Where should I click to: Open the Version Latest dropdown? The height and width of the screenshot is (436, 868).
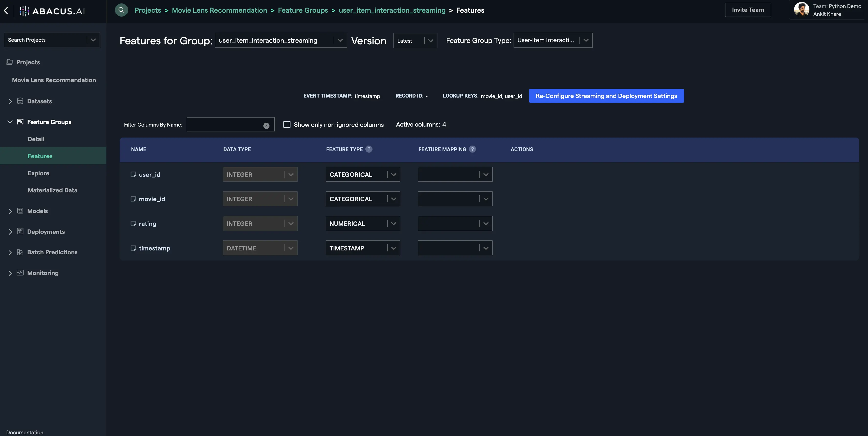click(415, 41)
